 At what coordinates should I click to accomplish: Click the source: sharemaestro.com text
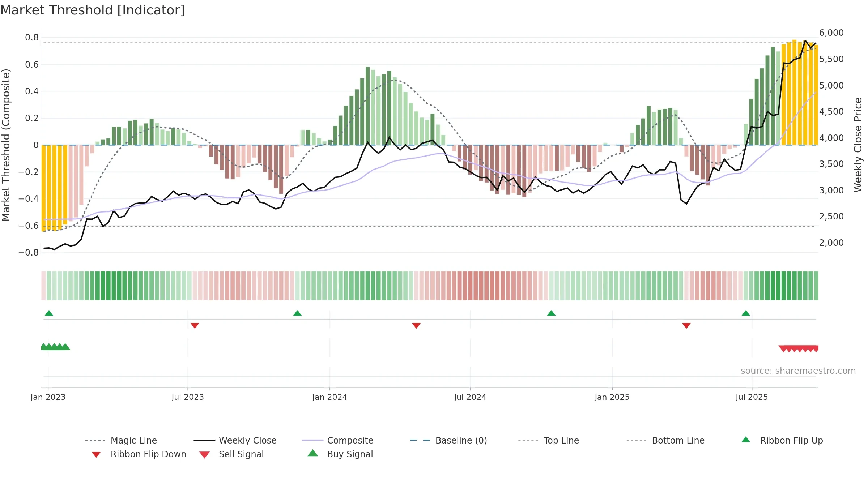pyautogui.click(x=798, y=371)
